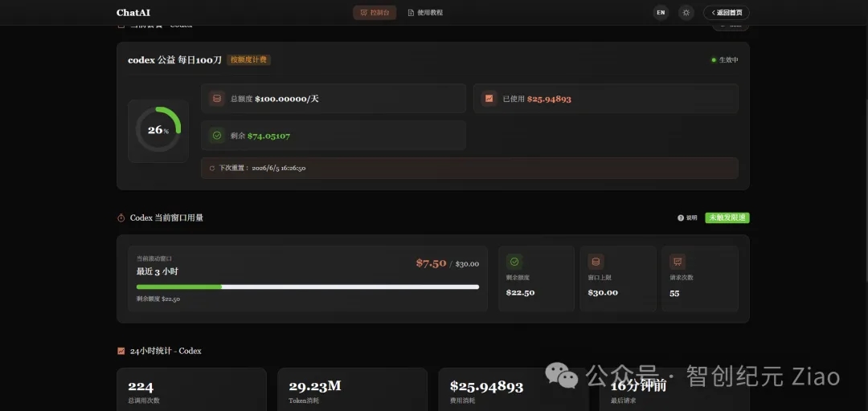Click the ChatAI logo

[x=133, y=13]
